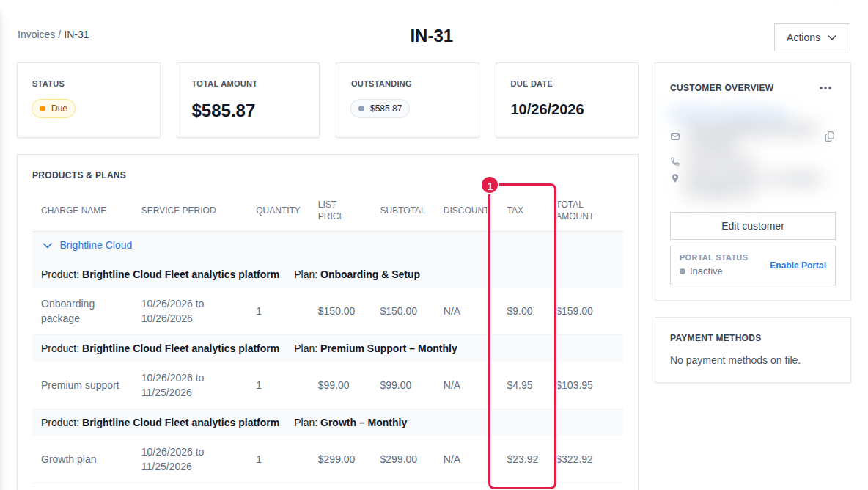Click the Inactive portal status text

[x=706, y=271]
